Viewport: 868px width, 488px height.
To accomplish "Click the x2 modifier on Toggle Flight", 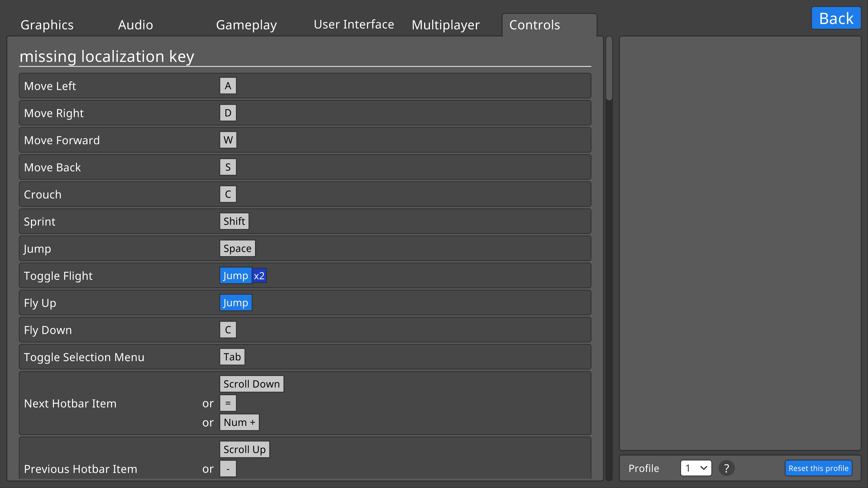I will click(x=259, y=276).
